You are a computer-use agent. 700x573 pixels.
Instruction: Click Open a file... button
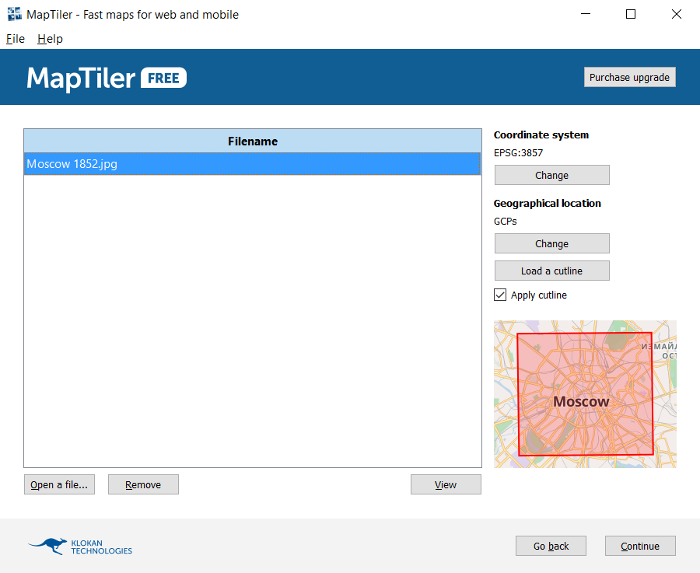pyautogui.click(x=59, y=485)
